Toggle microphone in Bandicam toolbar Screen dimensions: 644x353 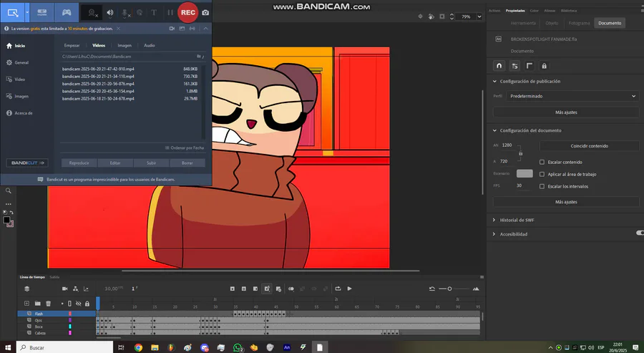pyautogui.click(x=125, y=13)
